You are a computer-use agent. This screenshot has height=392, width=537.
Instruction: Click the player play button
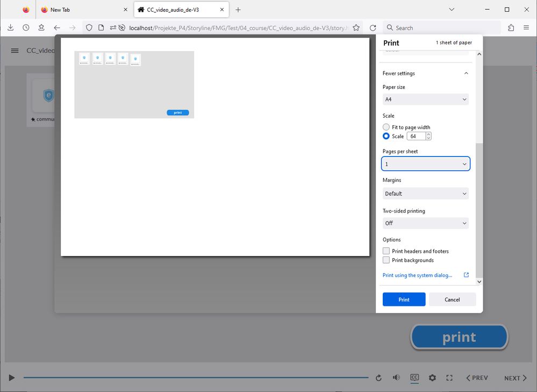[12, 378]
